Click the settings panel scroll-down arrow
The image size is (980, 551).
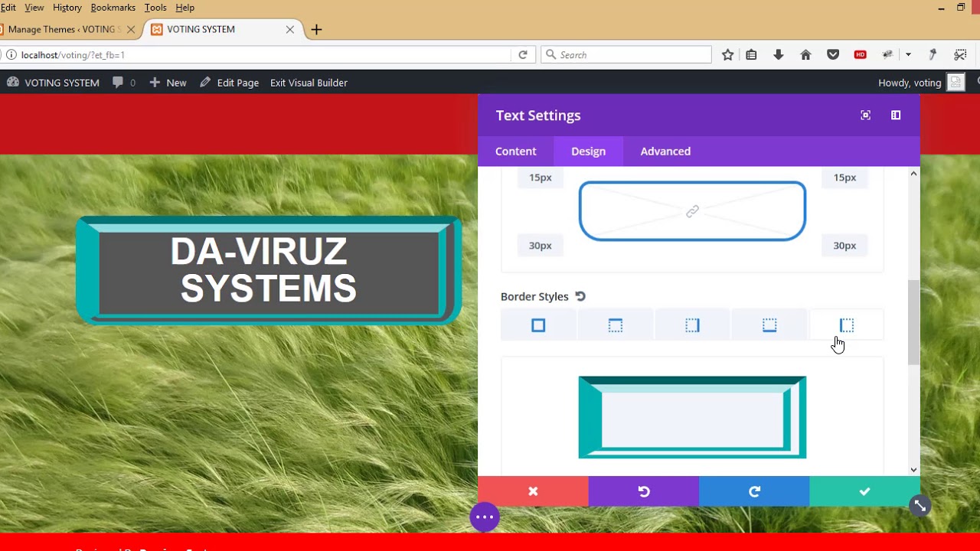(x=913, y=469)
